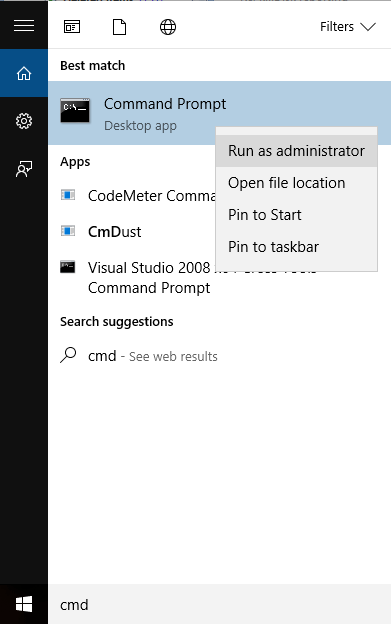Focus the search box containing cmd
The height and width of the screenshot is (624, 391).
pyautogui.click(x=220, y=604)
